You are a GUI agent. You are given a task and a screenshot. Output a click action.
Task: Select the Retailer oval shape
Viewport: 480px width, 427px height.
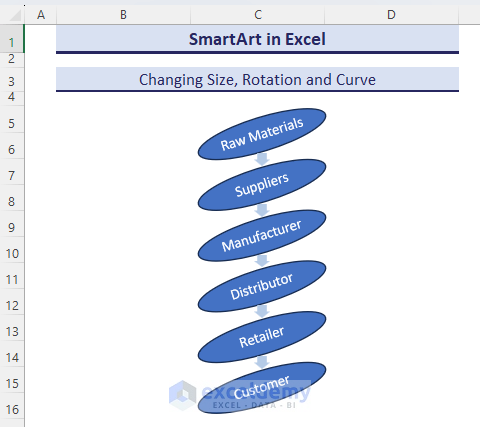tap(262, 337)
